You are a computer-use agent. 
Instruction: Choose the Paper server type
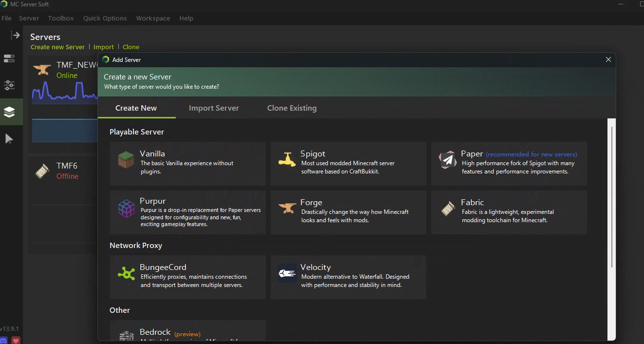509,163
